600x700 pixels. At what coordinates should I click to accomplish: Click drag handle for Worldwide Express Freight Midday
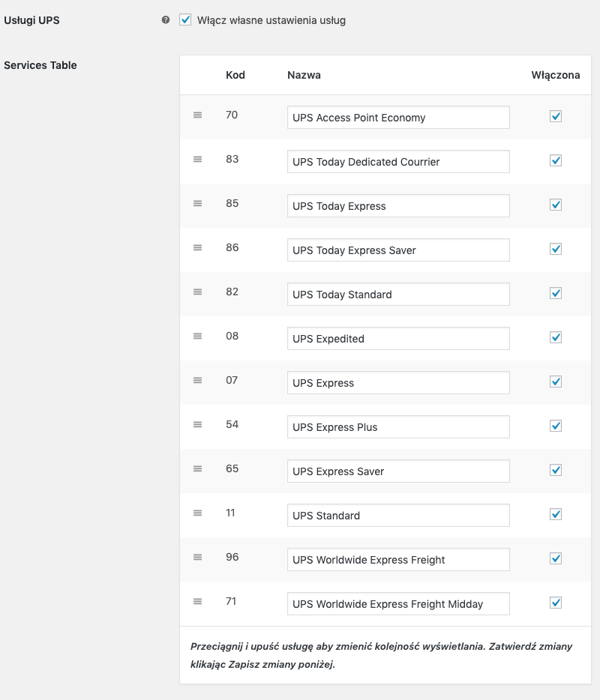coord(197,601)
